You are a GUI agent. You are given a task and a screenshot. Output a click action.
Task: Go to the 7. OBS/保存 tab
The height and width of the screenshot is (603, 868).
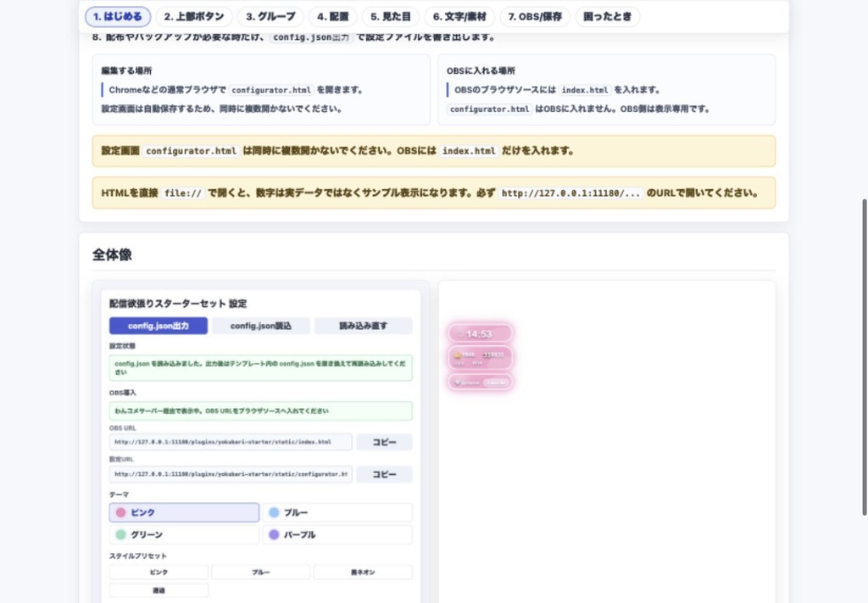535,17
